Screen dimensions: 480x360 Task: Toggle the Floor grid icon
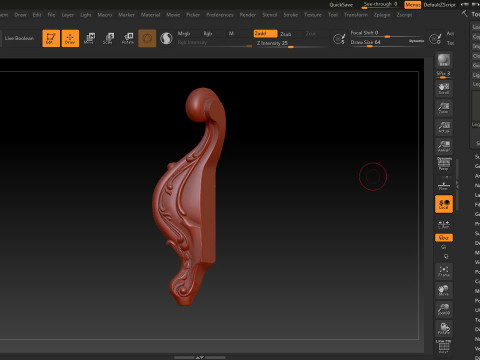[444, 185]
